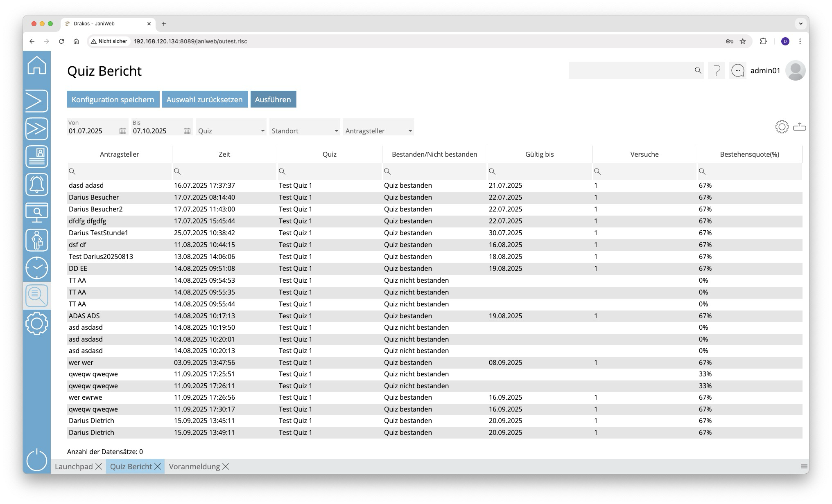832x504 pixels.
Task: Open the clock time-tracking sidebar icon
Action: [37, 268]
